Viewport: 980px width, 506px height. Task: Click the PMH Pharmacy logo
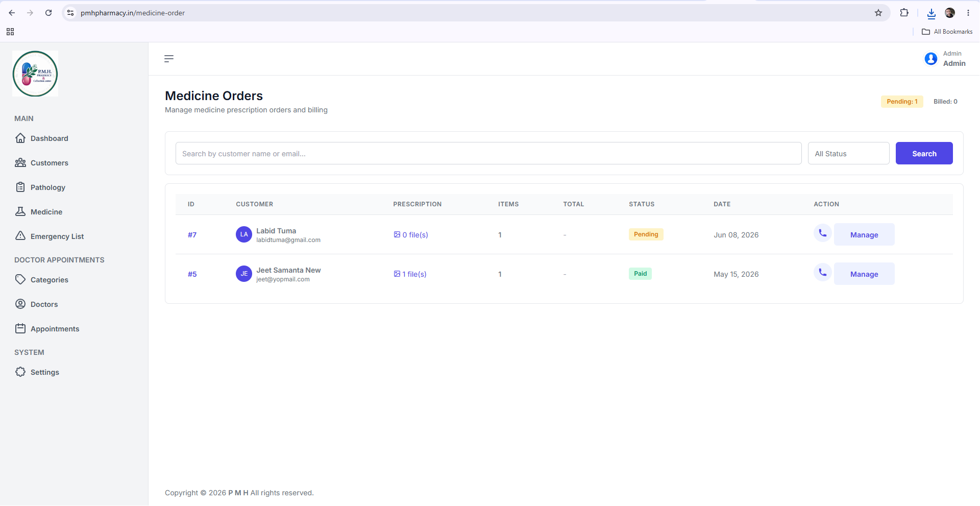[x=35, y=74]
